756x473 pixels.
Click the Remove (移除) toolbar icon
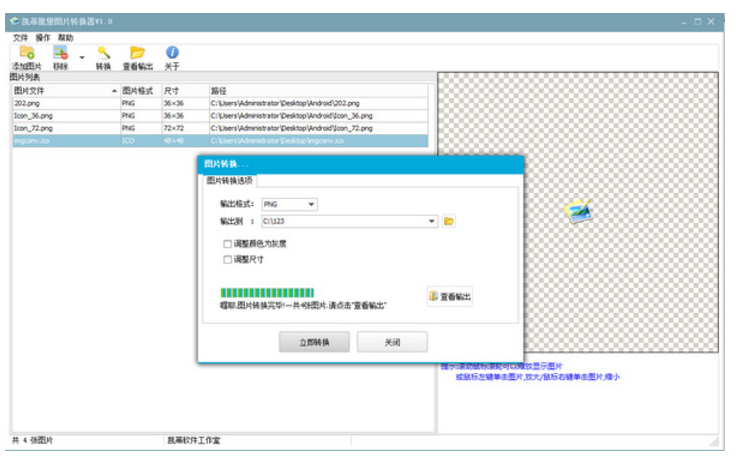click(x=62, y=53)
